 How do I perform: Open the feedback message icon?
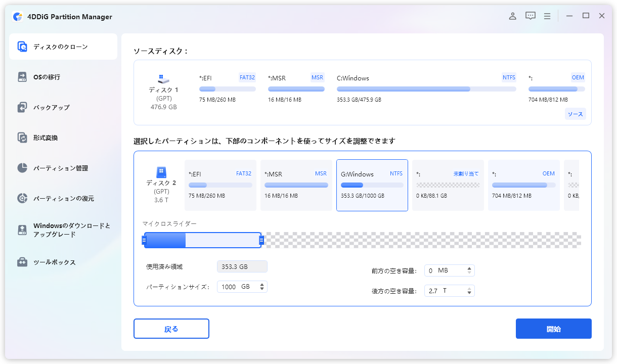click(530, 16)
